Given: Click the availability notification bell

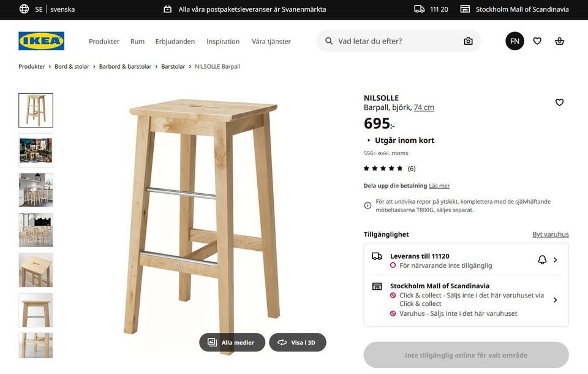Looking at the screenshot, I should pyautogui.click(x=542, y=259).
